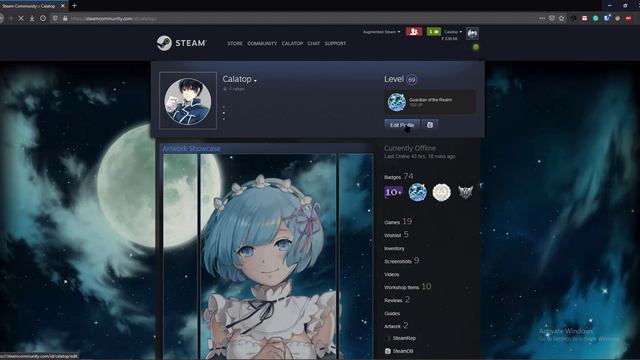
Task: Click the SteamDB icon button beside Edit Profile
Action: tap(430, 125)
